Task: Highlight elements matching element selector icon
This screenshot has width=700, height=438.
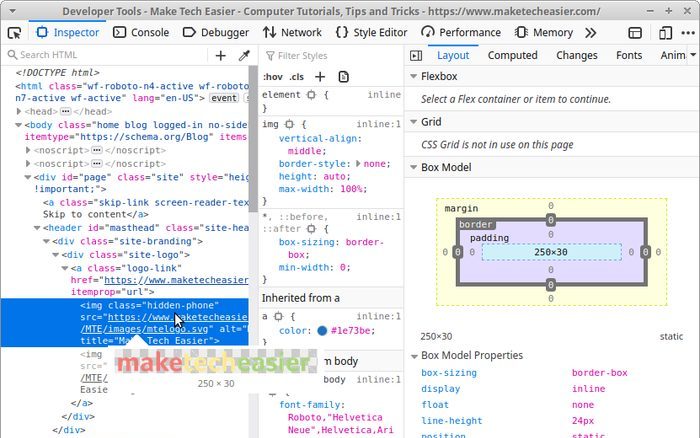Action: pyautogui.click(x=311, y=95)
